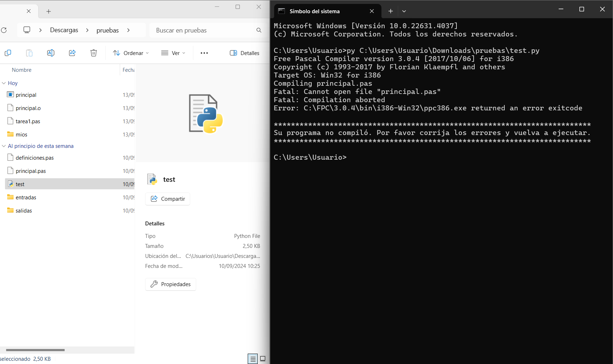Switch to large thumbnails view icon in status bar
The width and height of the screenshot is (613, 364).
pyautogui.click(x=263, y=359)
